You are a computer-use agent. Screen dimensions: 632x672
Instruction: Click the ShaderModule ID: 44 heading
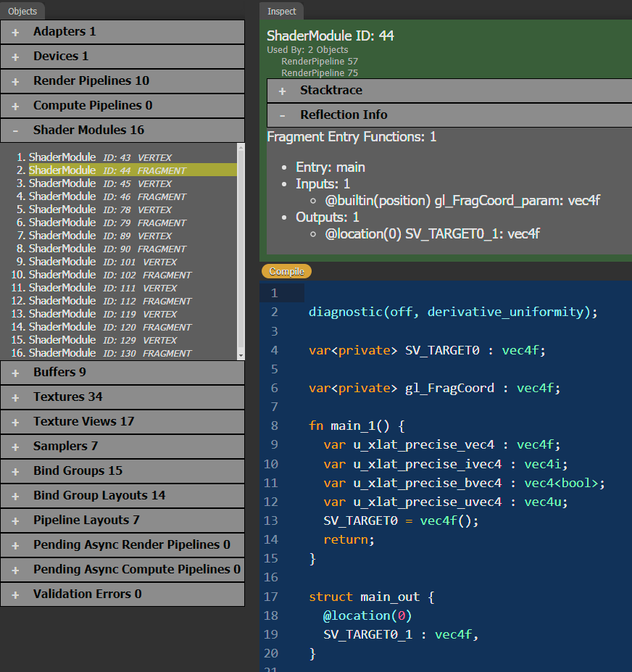(x=330, y=36)
